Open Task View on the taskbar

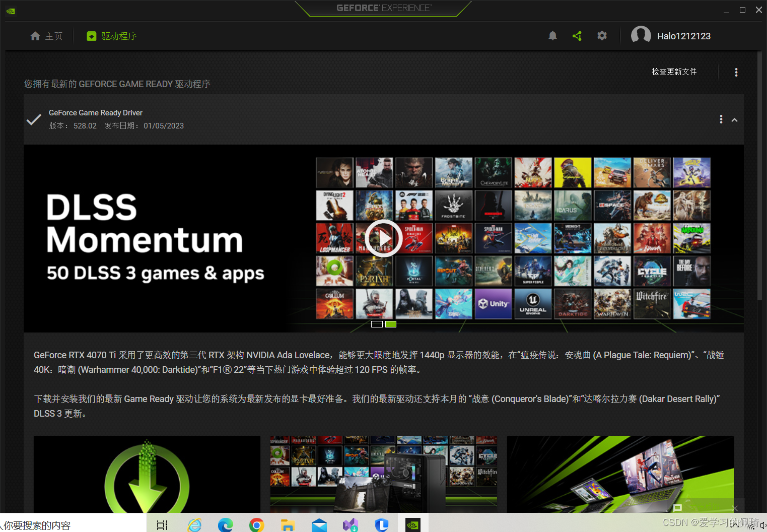point(161,525)
